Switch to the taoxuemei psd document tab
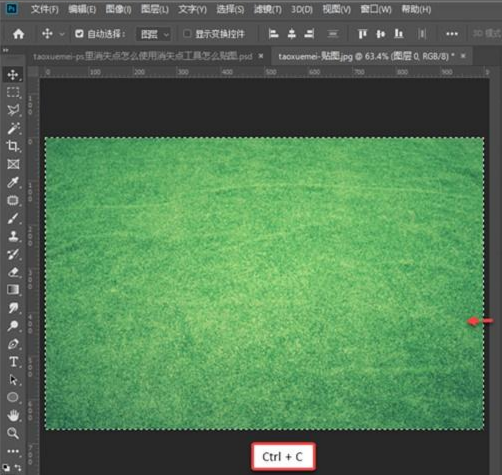502x475 pixels. pos(143,57)
